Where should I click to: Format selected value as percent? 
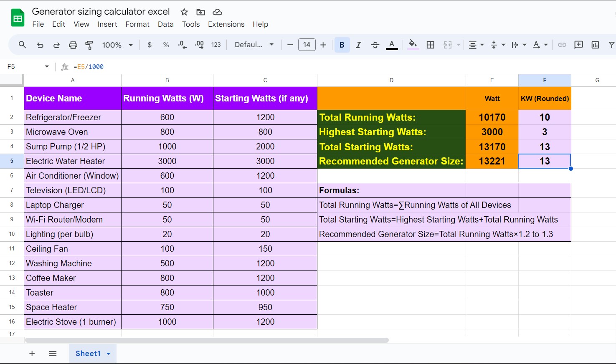166,45
